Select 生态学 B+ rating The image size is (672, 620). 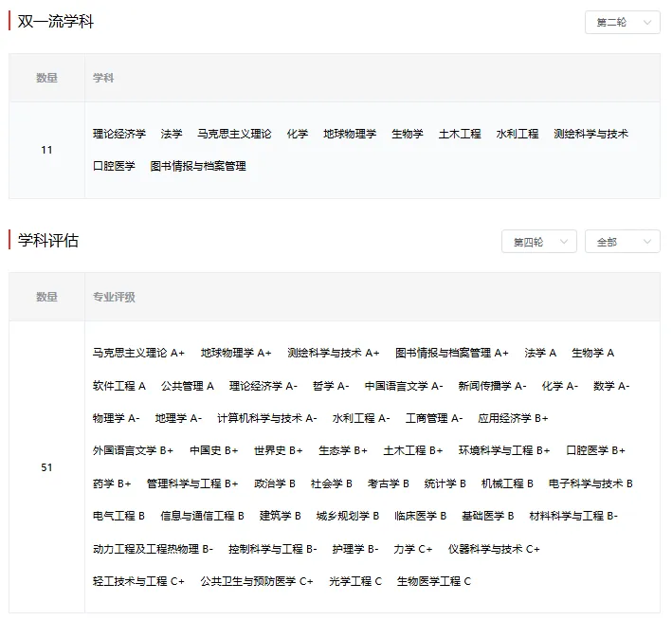(343, 450)
